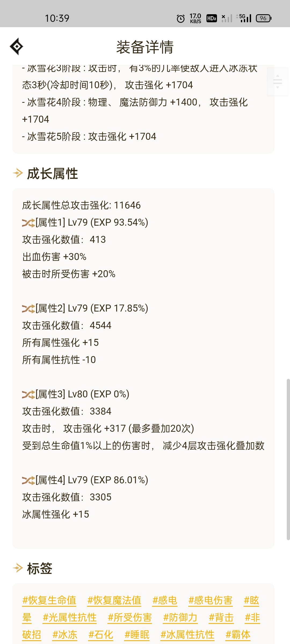This screenshot has height=644, width=290.
Task: Tap the shuffle icon beside 属性2
Action: click(28, 309)
